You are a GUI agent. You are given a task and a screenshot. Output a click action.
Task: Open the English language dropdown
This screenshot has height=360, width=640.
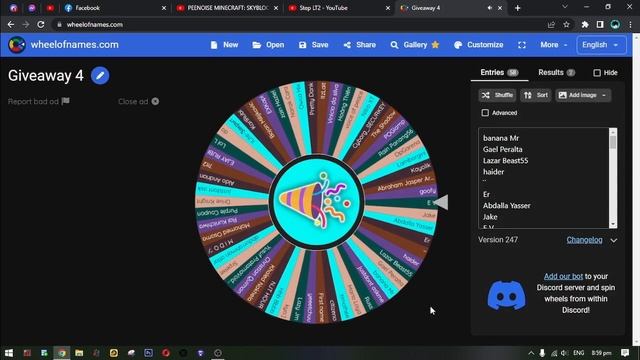tap(601, 45)
